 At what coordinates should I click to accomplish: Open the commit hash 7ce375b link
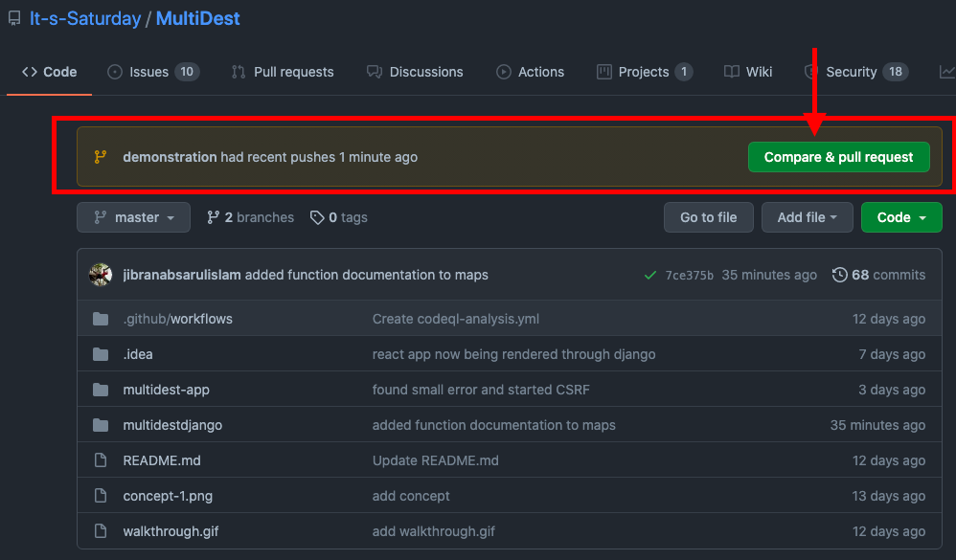click(x=689, y=276)
